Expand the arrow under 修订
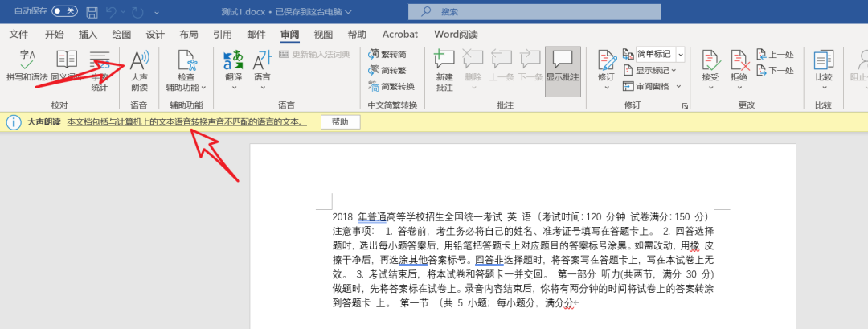868x329 pixels. pyautogui.click(x=606, y=88)
